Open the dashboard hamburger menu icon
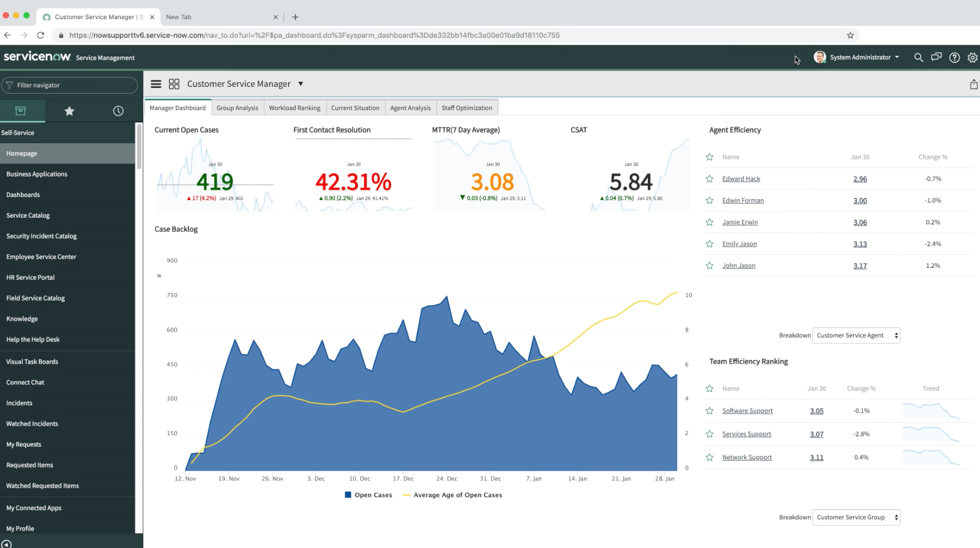 click(x=156, y=84)
